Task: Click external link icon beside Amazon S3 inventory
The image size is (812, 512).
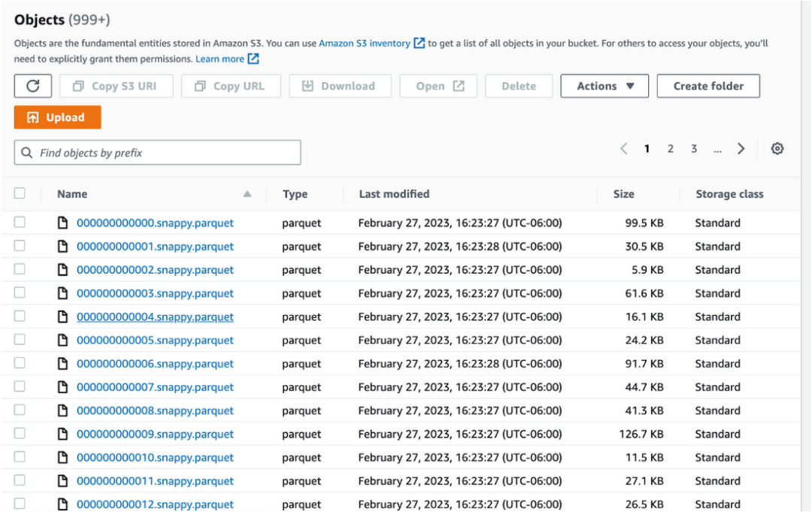Action: pos(419,43)
